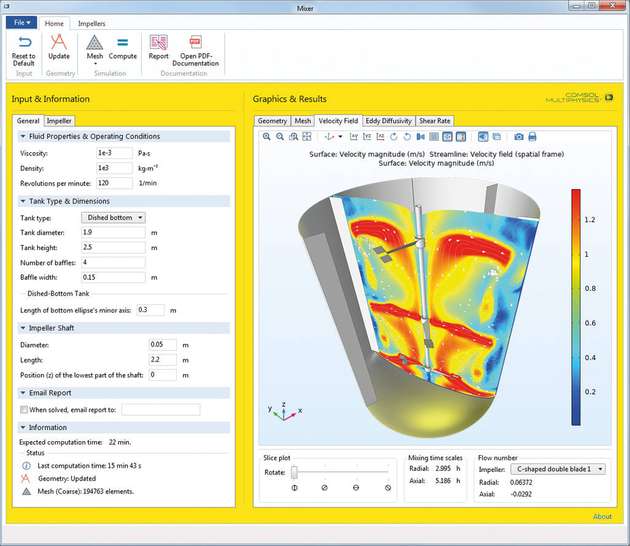
Task: Click the Baffle width input field
Action: (x=113, y=277)
